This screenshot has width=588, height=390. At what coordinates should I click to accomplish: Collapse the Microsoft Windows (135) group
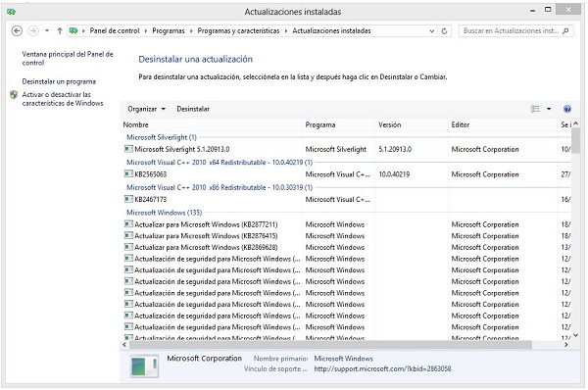(165, 213)
